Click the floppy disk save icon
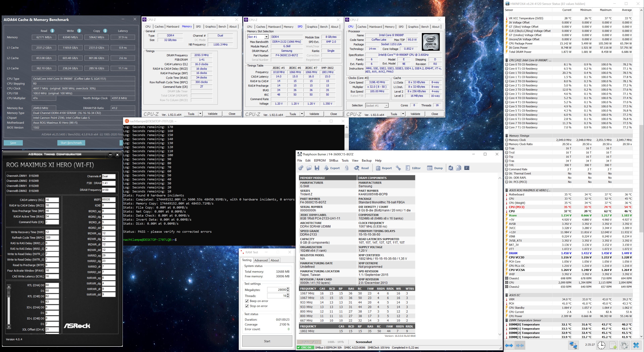 click(x=317, y=168)
